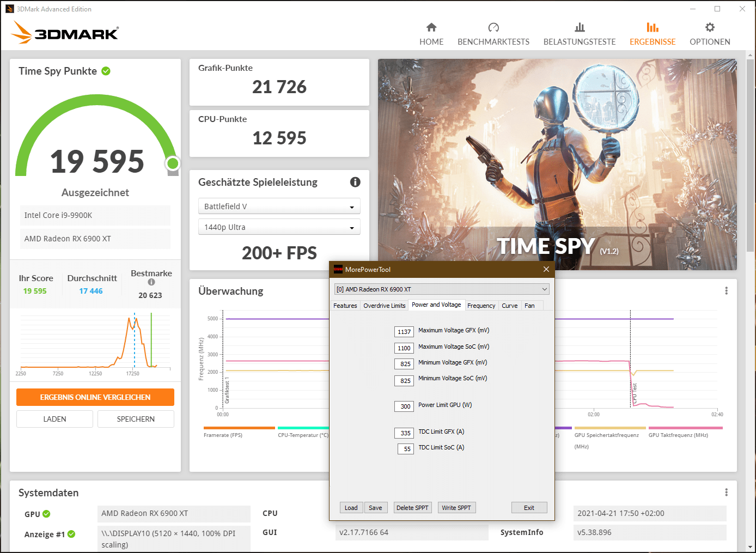Click the Framerate (FPS) orange legend bar

click(239, 428)
